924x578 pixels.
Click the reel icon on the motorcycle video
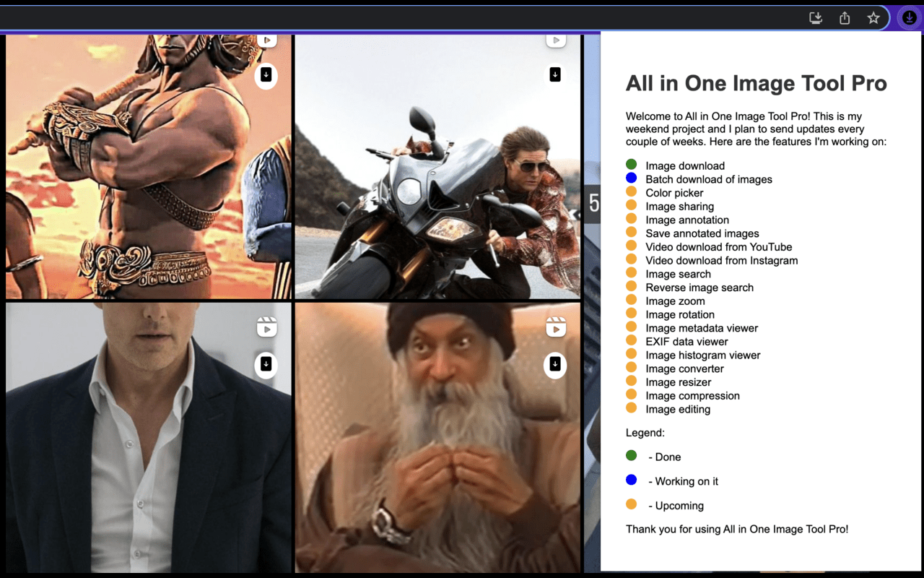click(556, 40)
